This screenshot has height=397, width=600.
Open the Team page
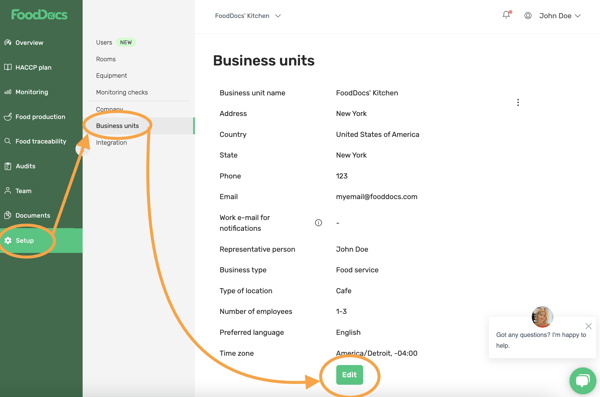[23, 191]
